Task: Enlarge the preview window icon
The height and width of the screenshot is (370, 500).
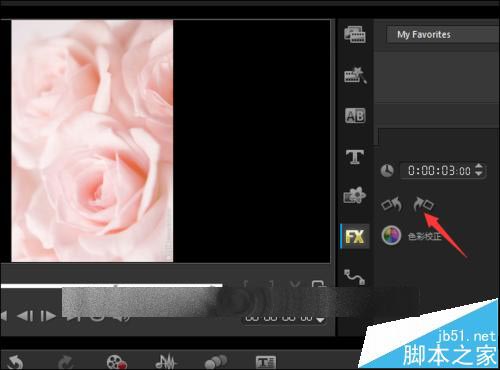Action: [x=318, y=284]
